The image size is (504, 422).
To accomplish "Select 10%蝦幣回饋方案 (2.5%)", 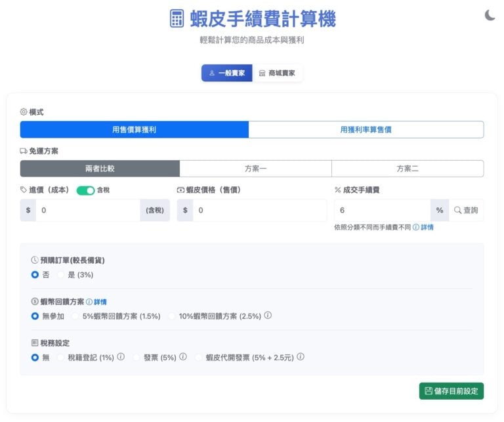I will click(172, 316).
